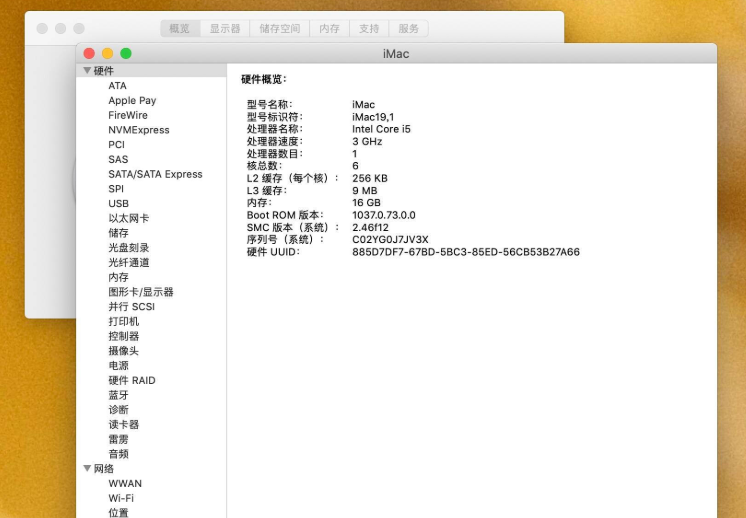Select 以太网卡 in hardware list
The image size is (746, 518).
coord(128,218)
